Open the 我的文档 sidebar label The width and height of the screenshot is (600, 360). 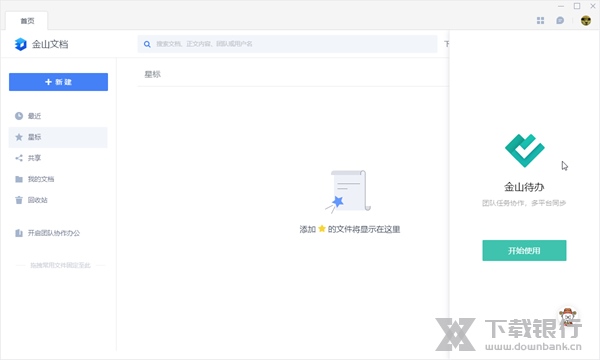41,179
